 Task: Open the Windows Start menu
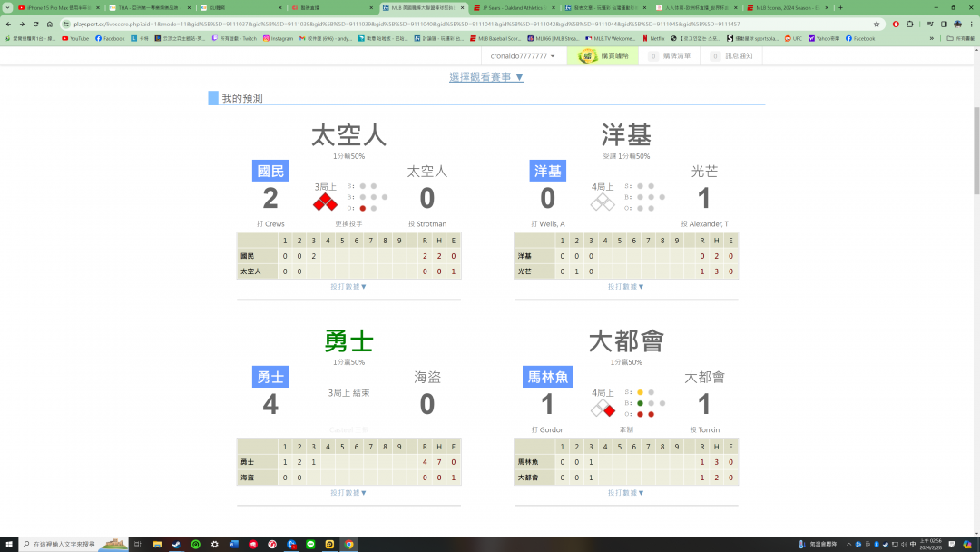[x=9, y=544]
